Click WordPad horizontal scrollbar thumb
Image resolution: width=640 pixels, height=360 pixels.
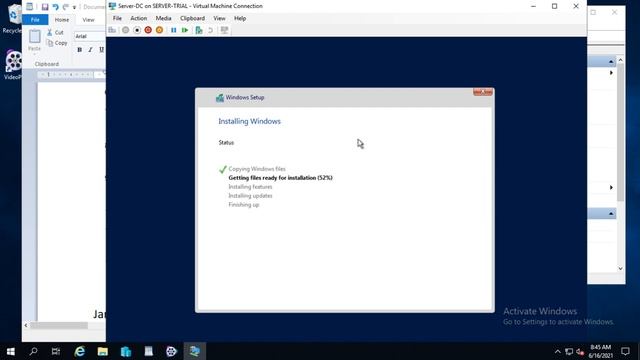click(59, 325)
